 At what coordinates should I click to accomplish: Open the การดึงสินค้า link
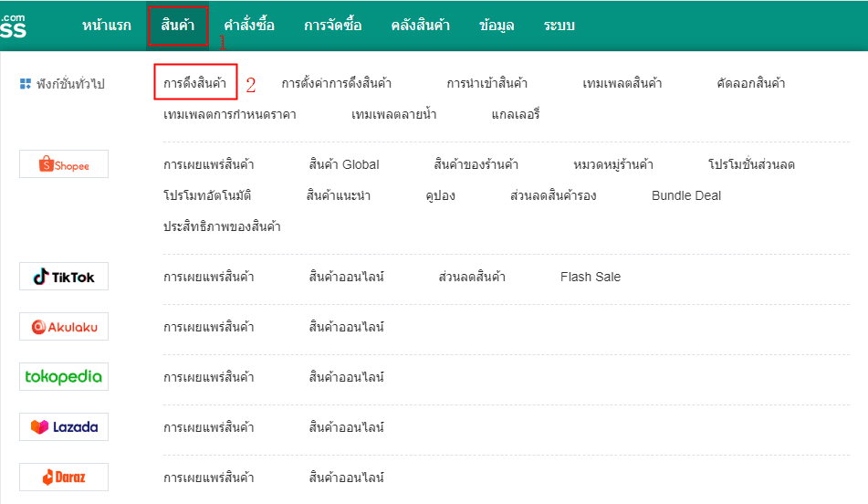click(194, 83)
